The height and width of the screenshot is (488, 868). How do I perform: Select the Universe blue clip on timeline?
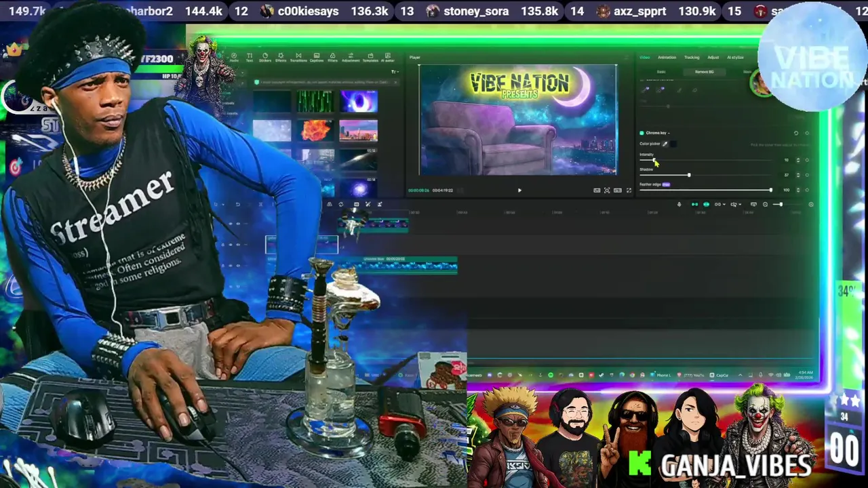(x=410, y=265)
